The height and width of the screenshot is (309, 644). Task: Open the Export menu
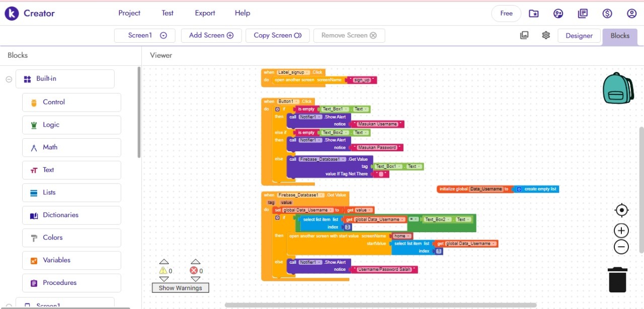tap(205, 13)
